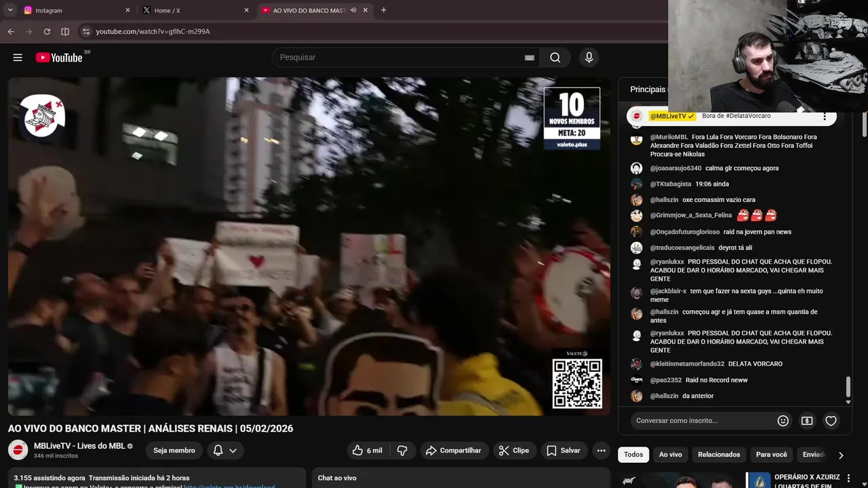Click the chat scrollbar thumb
The height and width of the screenshot is (488, 868).
[848, 387]
